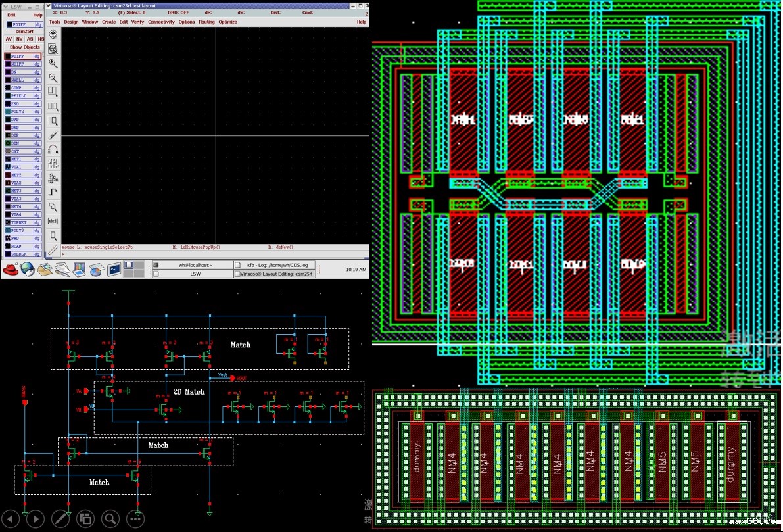783x532 pixels.
Task: Open the Verify menu
Action: coord(137,22)
